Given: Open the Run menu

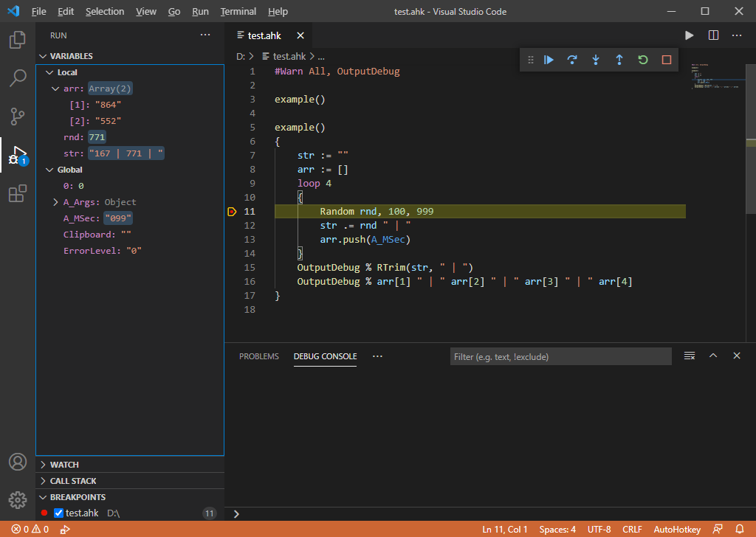Looking at the screenshot, I should 200,11.
